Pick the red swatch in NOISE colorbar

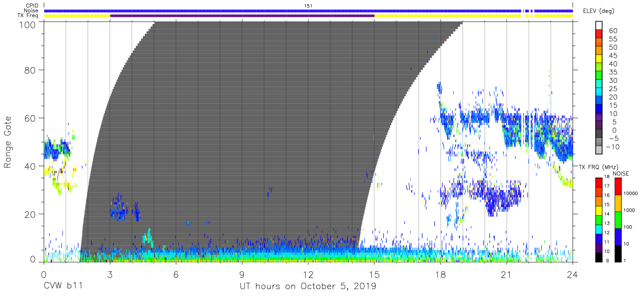[x=618, y=186]
